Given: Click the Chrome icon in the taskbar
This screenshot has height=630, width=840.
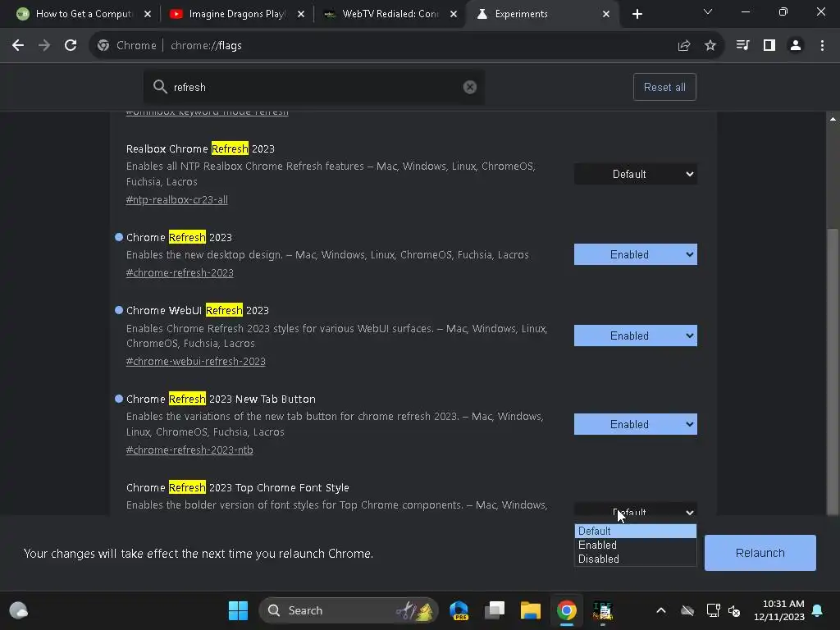Looking at the screenshot, I should tap(566, 610).
